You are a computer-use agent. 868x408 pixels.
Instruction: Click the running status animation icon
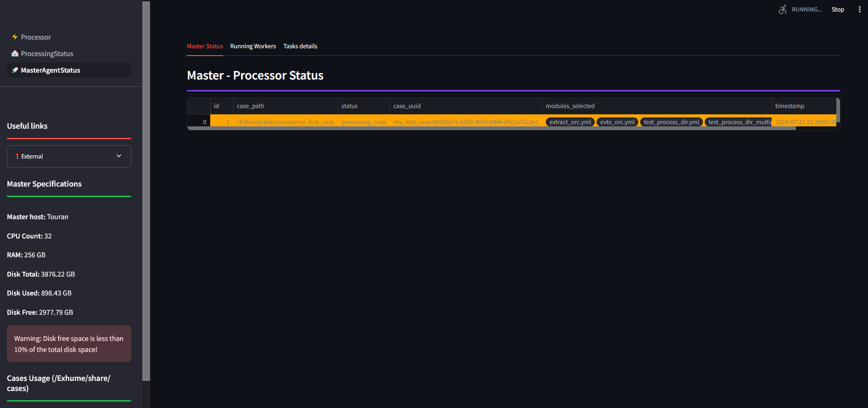coord(783,9)
